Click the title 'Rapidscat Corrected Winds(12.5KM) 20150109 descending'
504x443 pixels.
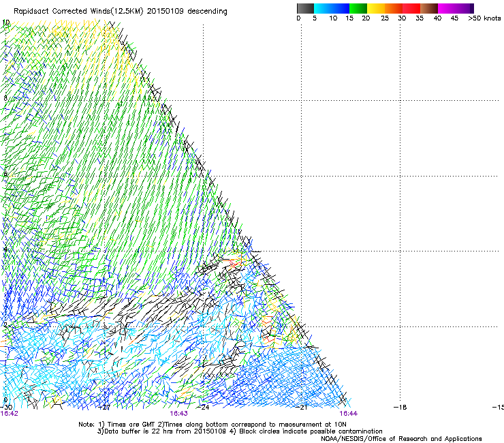pos(121,12)
